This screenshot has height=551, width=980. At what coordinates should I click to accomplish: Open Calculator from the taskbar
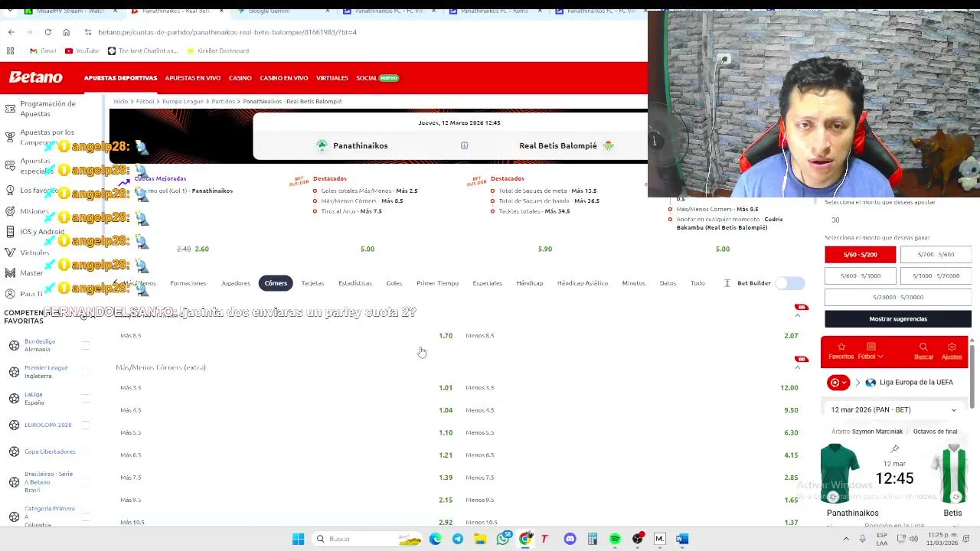(x=592, y=539)
